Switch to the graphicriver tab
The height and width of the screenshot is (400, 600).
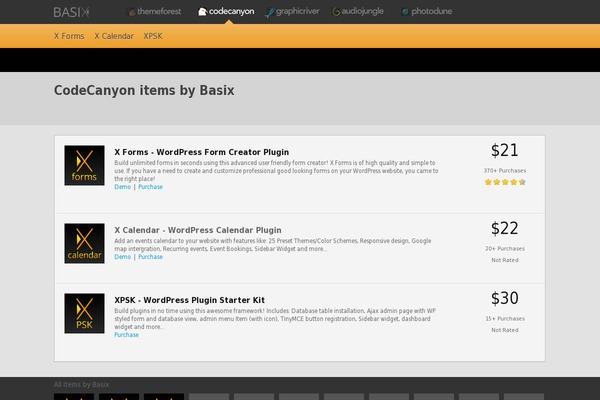(x=293, y=11)
